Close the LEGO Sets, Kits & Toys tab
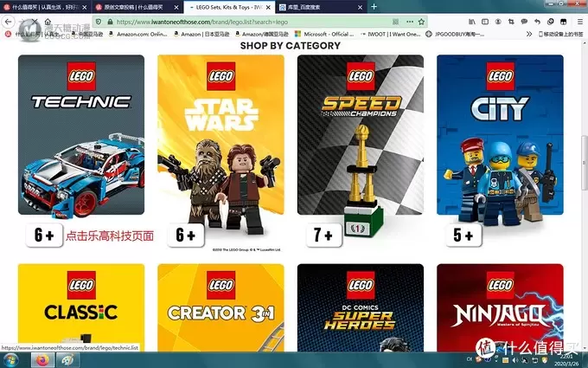 (268, 7)
